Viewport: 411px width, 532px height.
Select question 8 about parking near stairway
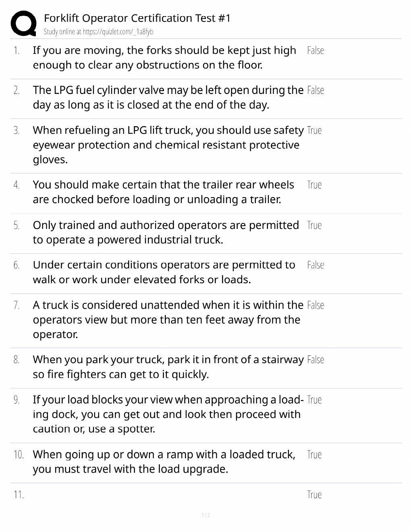tap(168, 367)
